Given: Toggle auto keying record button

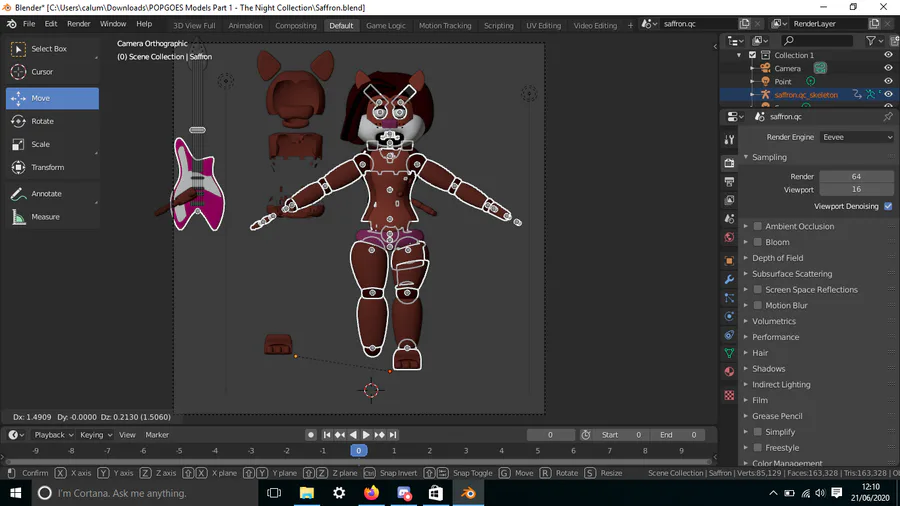Looking at the screenshot, I should 311,435.
